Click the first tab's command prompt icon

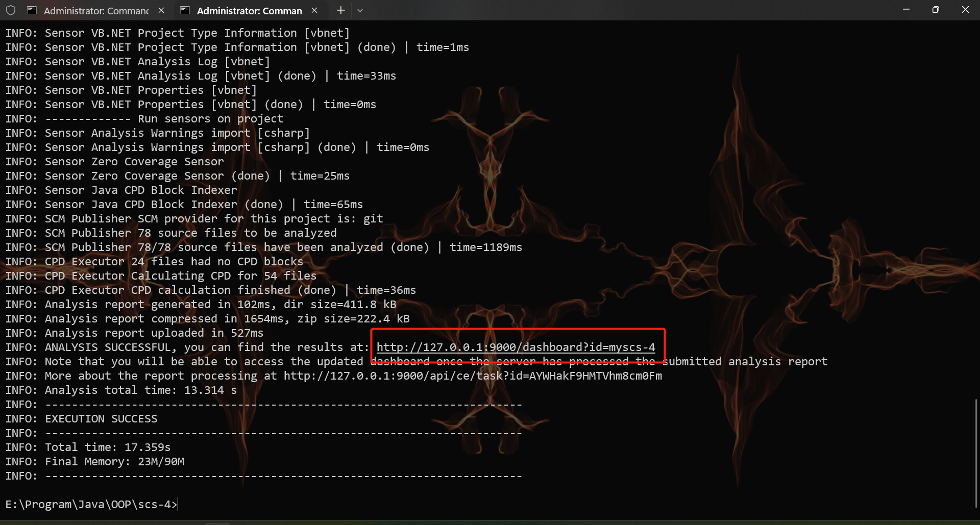32,10
